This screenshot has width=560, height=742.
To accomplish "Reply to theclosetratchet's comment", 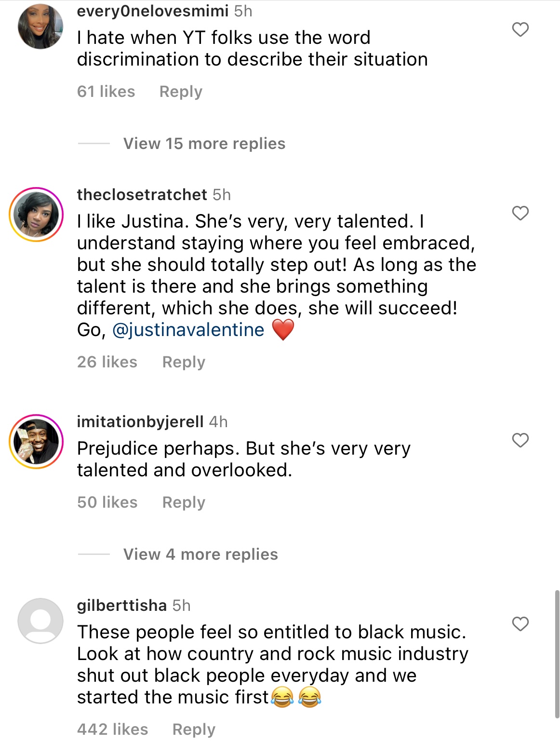I will click(x=184, y=362).
